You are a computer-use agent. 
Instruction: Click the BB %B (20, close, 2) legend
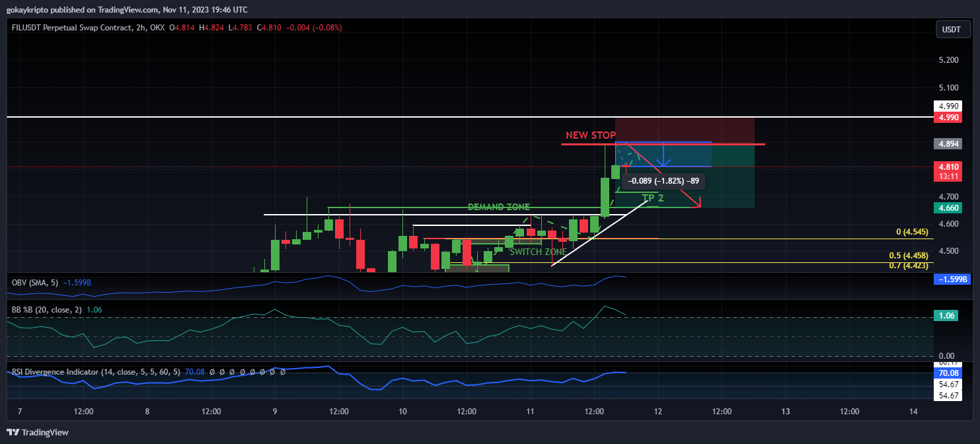[x=57, y=309]
